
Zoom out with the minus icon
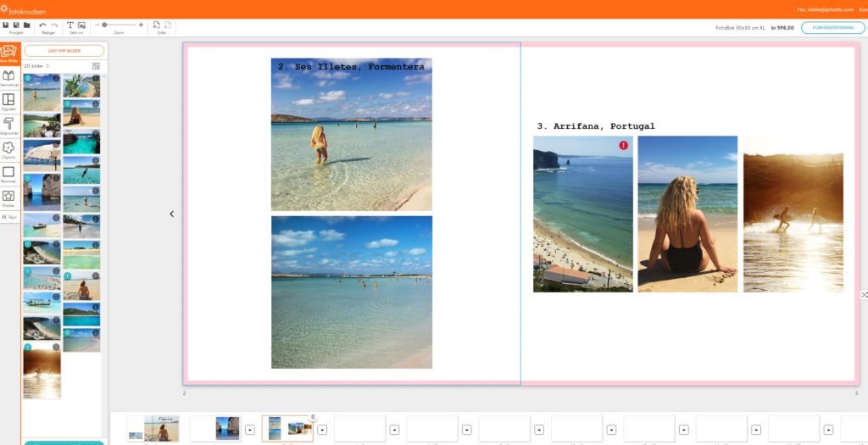pos(97,25)
